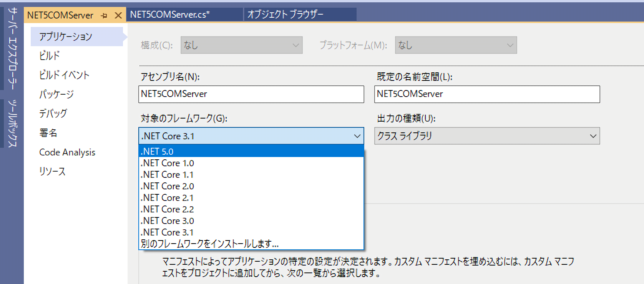
Task: Select .NET Core 3.0 framework option
Action: (167, 221)
